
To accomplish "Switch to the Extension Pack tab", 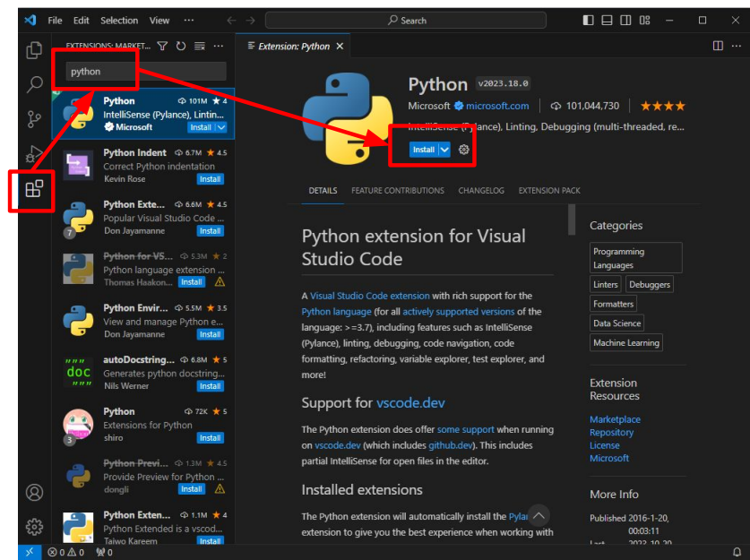I will tap(549, 191).
